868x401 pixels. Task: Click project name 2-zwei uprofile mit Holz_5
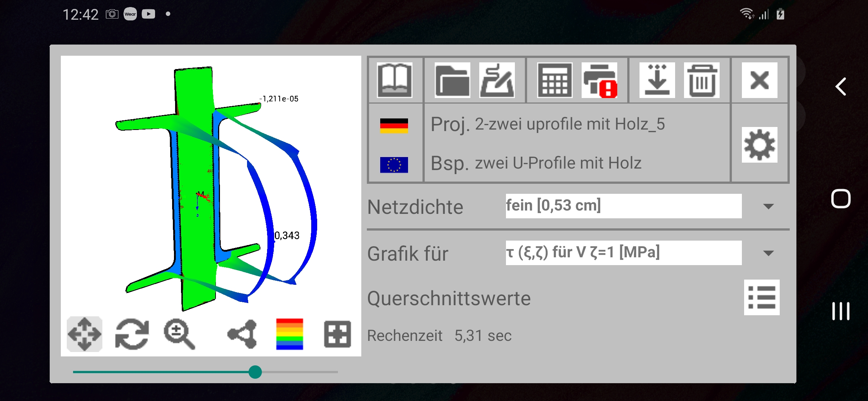570,124
